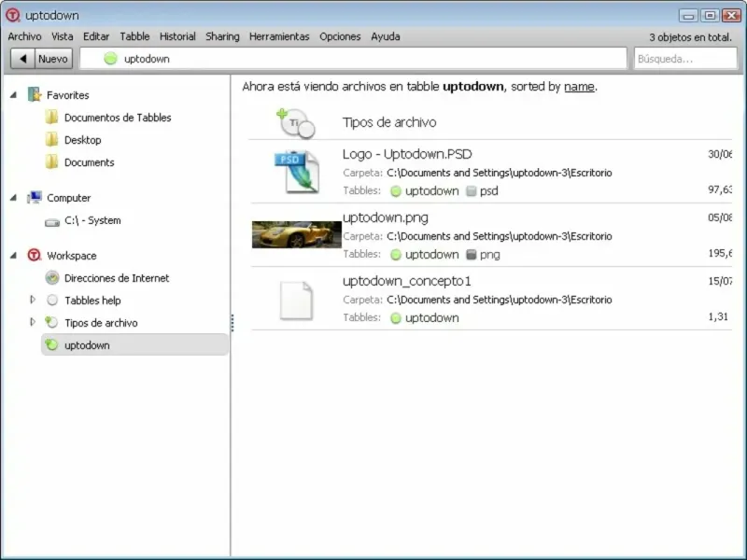The width and height of the screenshot is (747, 560).
Task: Click the PSD file icon
Action: click(297, 172)
